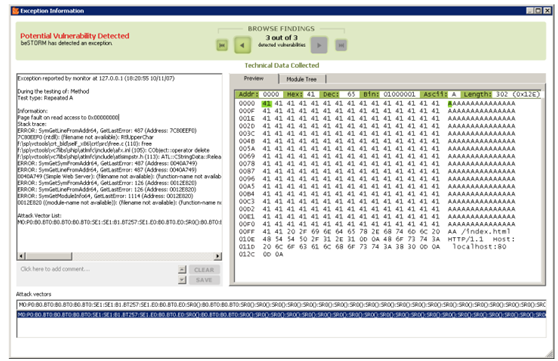This screenshot has width=558, height=361.
Task: Click the Hex field value 41
Action: click(x=311, y=94)
